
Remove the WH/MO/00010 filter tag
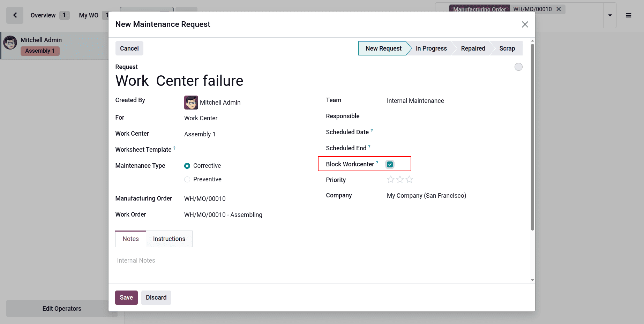tap(559, 9)
